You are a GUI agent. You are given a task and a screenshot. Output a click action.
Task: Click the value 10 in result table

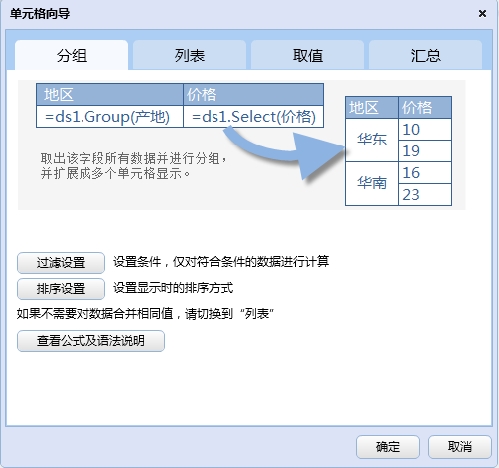click(425, 130)
